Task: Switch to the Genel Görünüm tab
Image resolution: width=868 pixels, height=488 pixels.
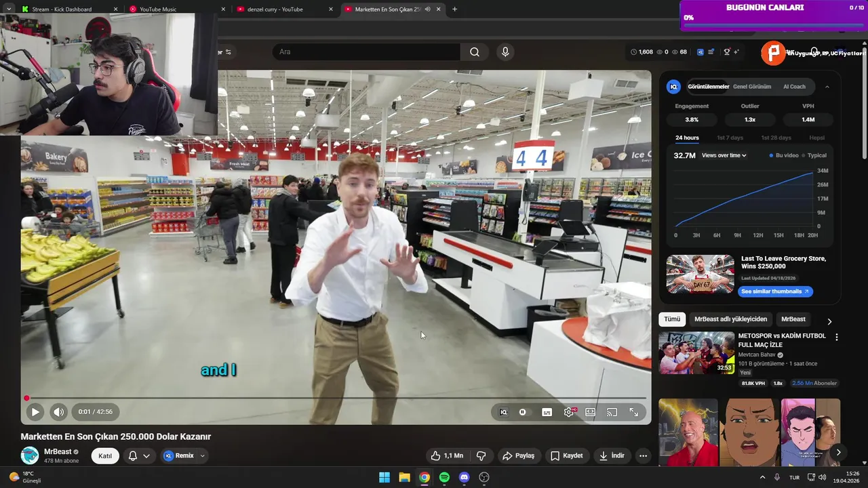Action: (752, 87)
